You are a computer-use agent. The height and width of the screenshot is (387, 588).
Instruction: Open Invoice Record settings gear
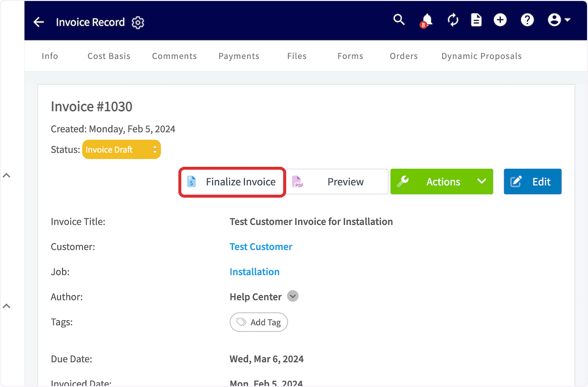point(138,23)
